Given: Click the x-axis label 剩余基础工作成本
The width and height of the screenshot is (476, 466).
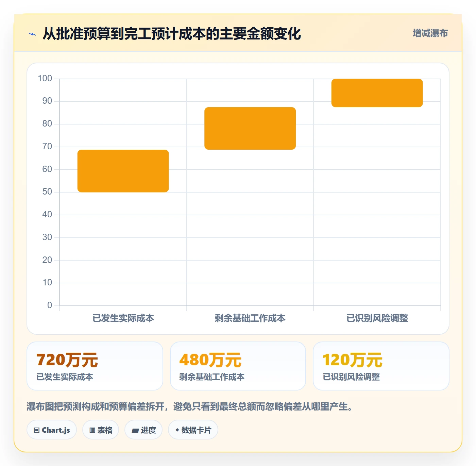Looking at the screenshot, I should (250, 318).
